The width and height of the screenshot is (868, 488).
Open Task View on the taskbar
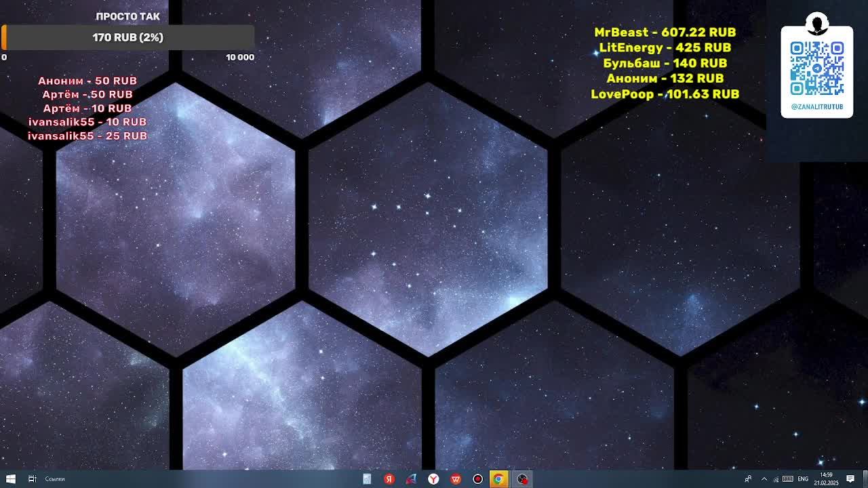(32, 479)
